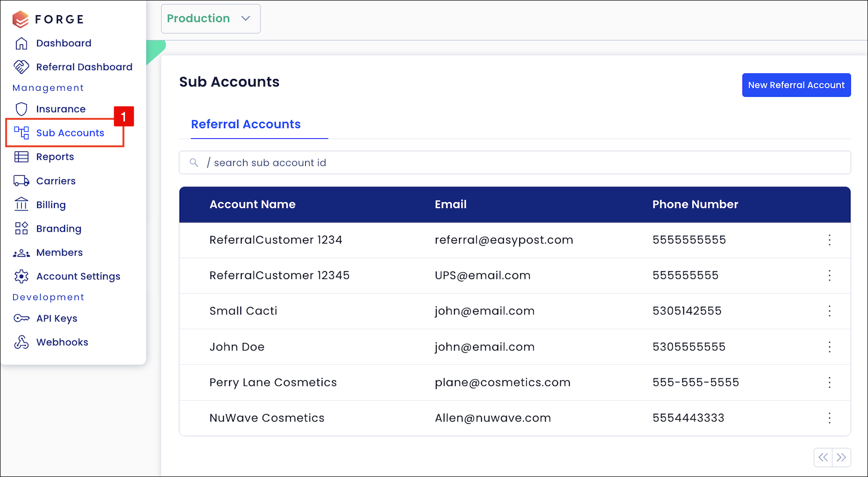Open actions menu for ReferralCustomer 1234

pyautogui.click(x=829, y=240)
